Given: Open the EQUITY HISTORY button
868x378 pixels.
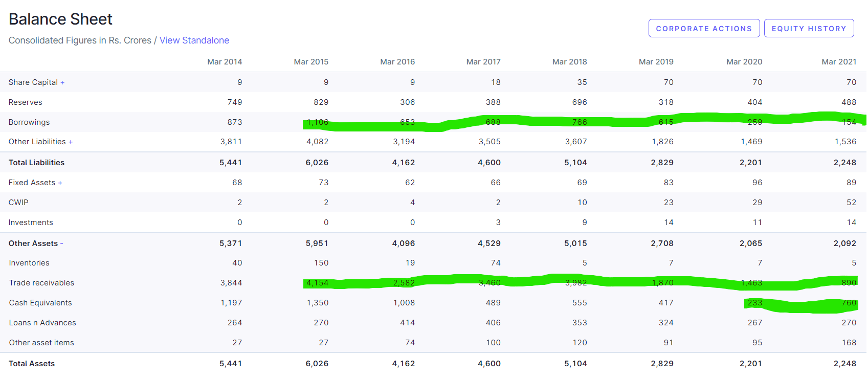Looking at the screenshot, I should click(x=809, y=29).
